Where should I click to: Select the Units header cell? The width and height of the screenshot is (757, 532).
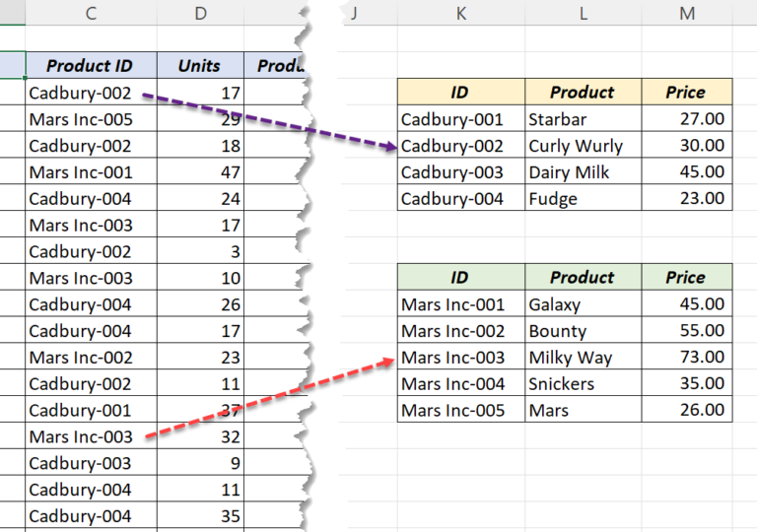tap(200, 66)
